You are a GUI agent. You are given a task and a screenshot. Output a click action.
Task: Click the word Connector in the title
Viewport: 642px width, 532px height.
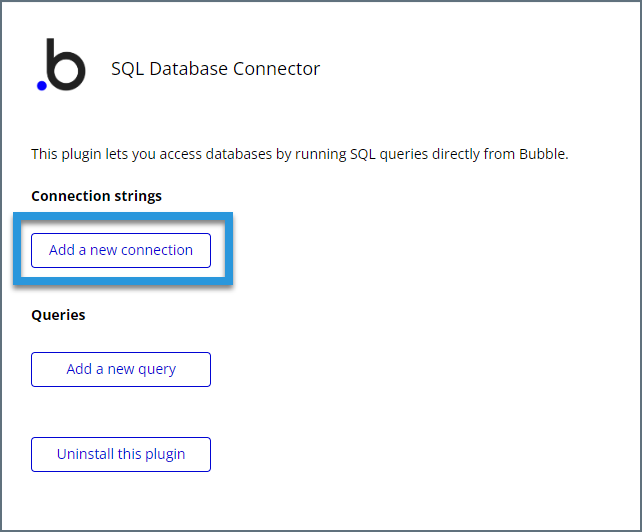[x=276, y=69]
